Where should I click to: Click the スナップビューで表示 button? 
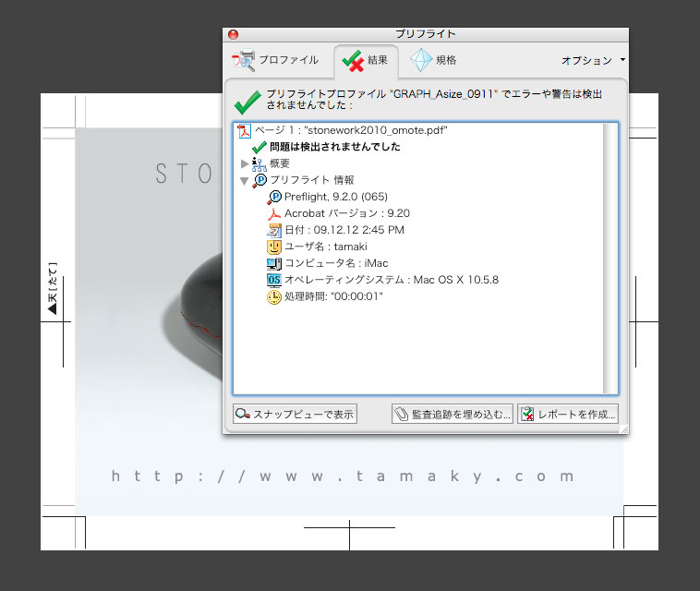(295, 415)
